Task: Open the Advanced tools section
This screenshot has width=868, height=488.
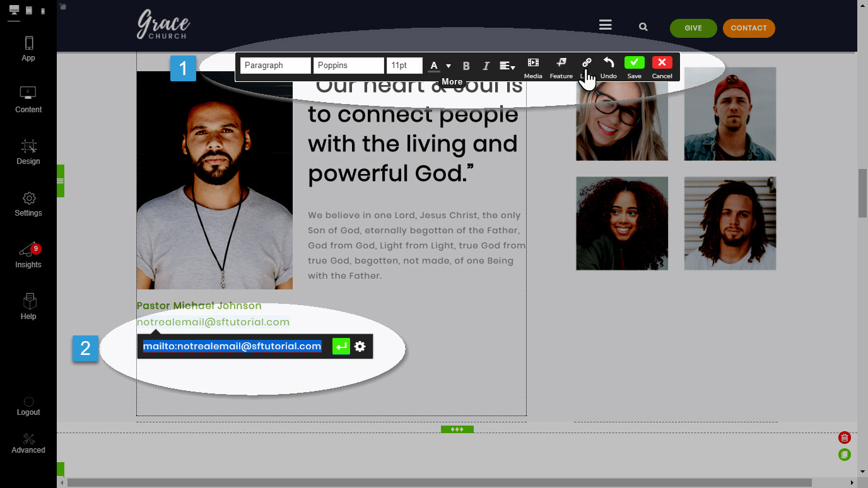Action: pos(28,443)
